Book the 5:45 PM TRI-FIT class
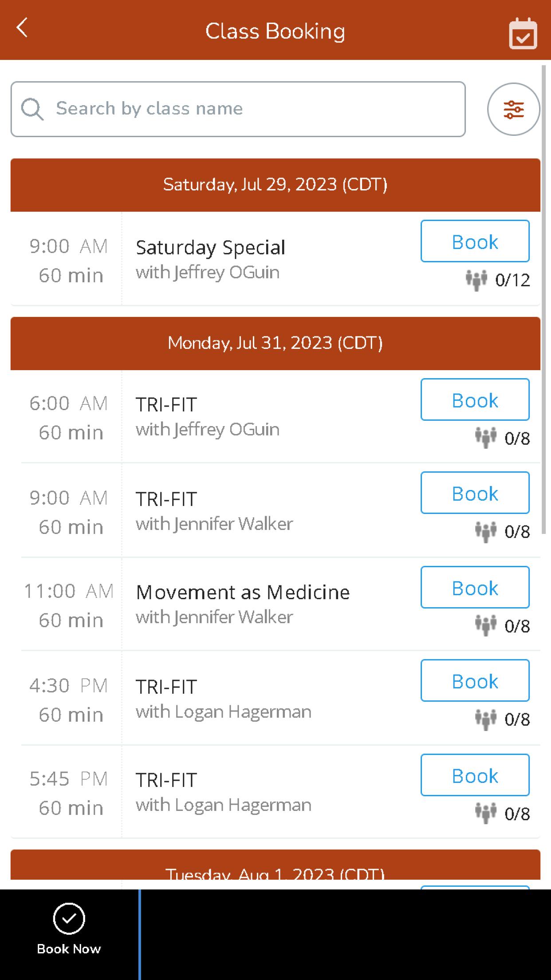551x980 pixels. pos(475,775)
